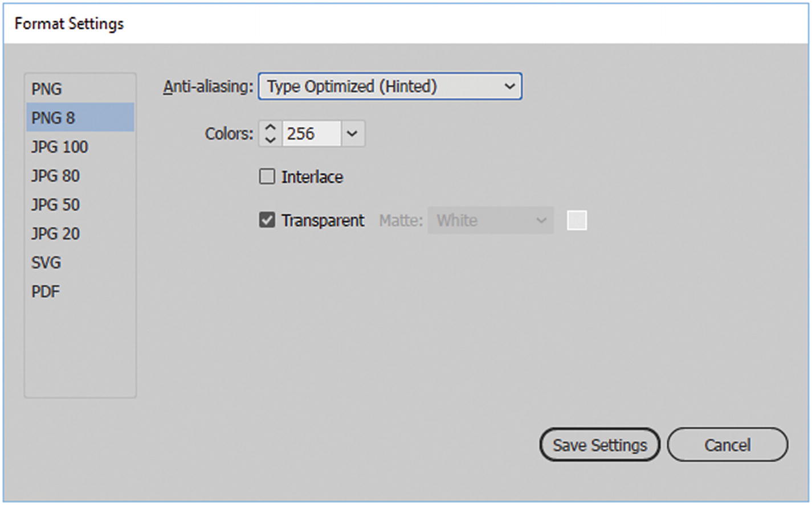Increase Colors with the up stepper arrow

pyautogui.click(x=271, y=128)
